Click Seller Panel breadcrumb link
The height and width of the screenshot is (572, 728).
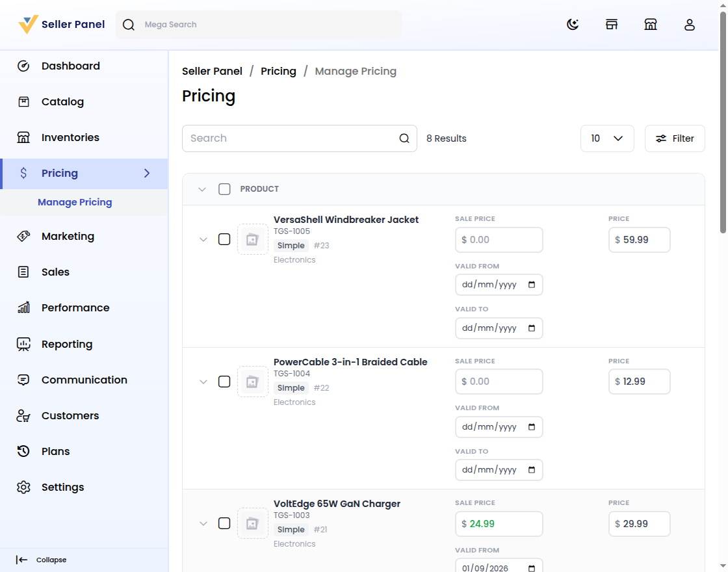[x=212, y=71]
